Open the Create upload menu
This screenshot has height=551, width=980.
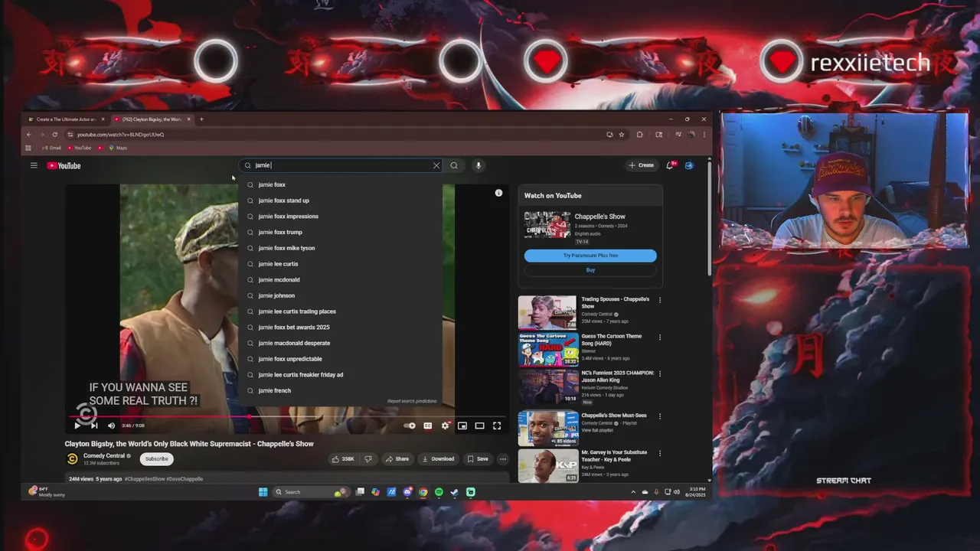(x=642, y=165)
